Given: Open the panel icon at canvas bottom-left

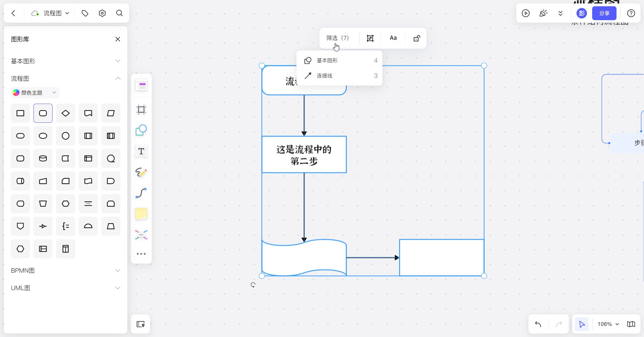Looking at the screenshot, I should coord(141,324).
